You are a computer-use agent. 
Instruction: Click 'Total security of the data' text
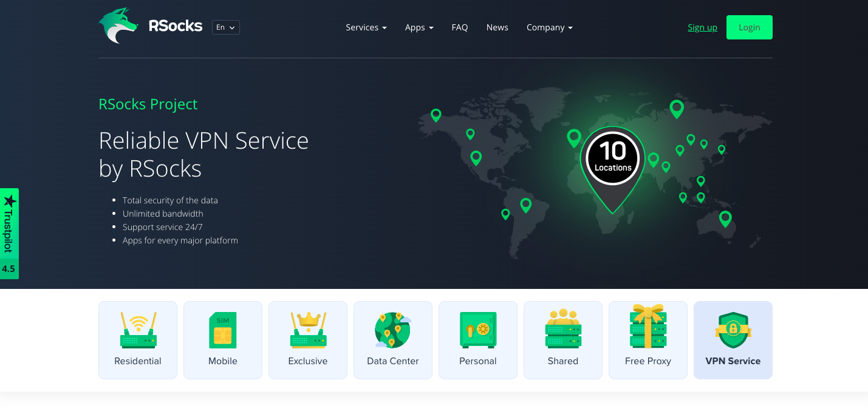(x=170, y=200)
